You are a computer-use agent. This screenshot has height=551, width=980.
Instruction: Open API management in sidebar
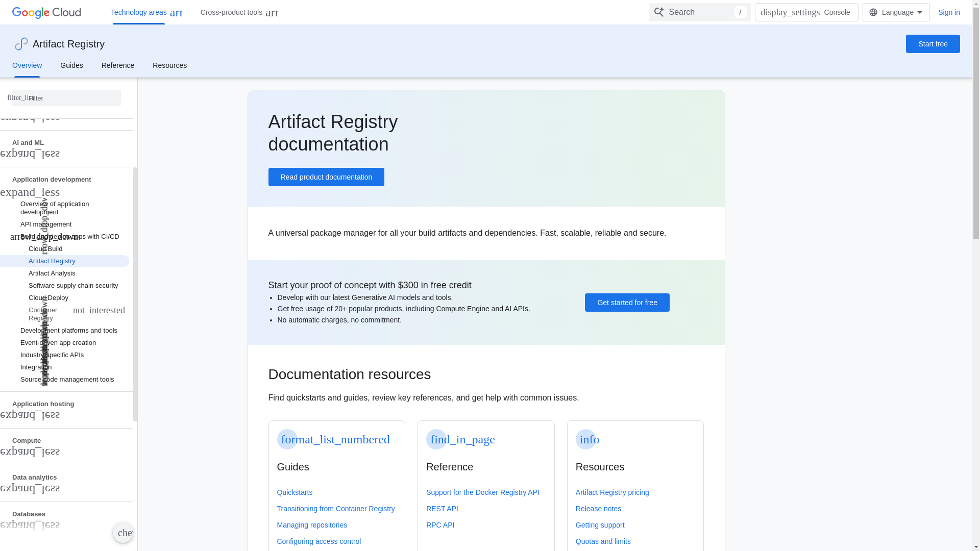(x=46, y=224)
